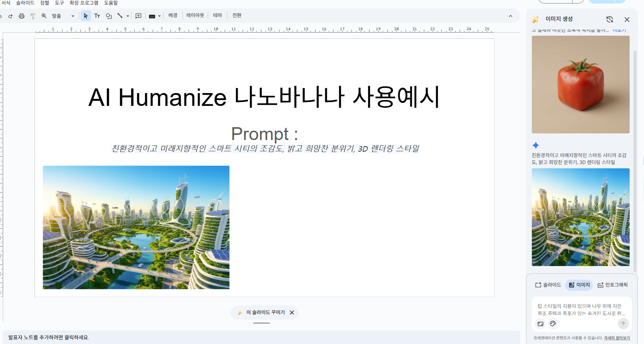Click the side panel vertical scrollbar
644x344 pixels.
(635, 161)
